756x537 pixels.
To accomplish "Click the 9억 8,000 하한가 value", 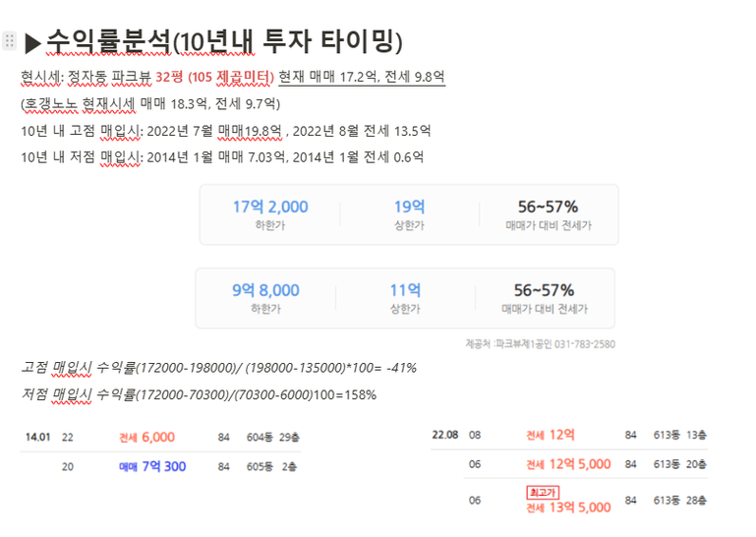I will point(265,290).
